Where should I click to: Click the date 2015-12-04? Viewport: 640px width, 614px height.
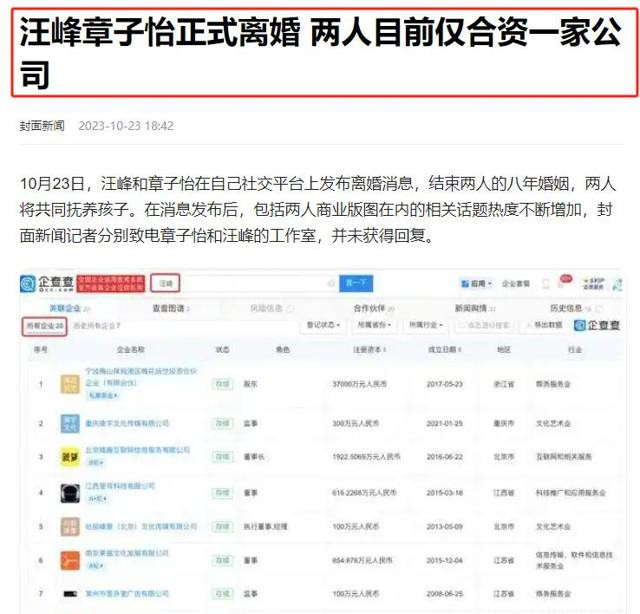pos(444,560)
